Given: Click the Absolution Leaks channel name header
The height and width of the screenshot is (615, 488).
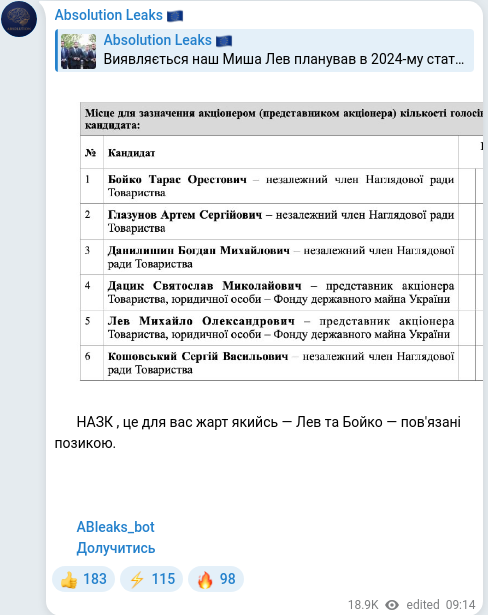Looking at the screenshot, I should pos(108,15).
